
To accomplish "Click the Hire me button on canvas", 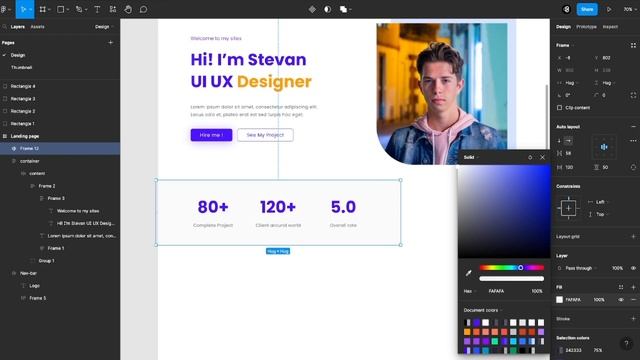I will coord(211,135).
